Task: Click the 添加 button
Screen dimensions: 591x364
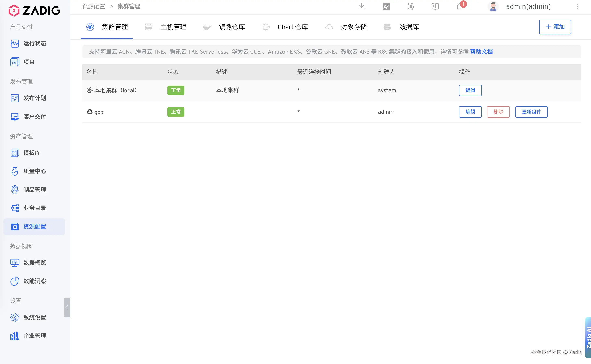Action: (x=555, y=27)
